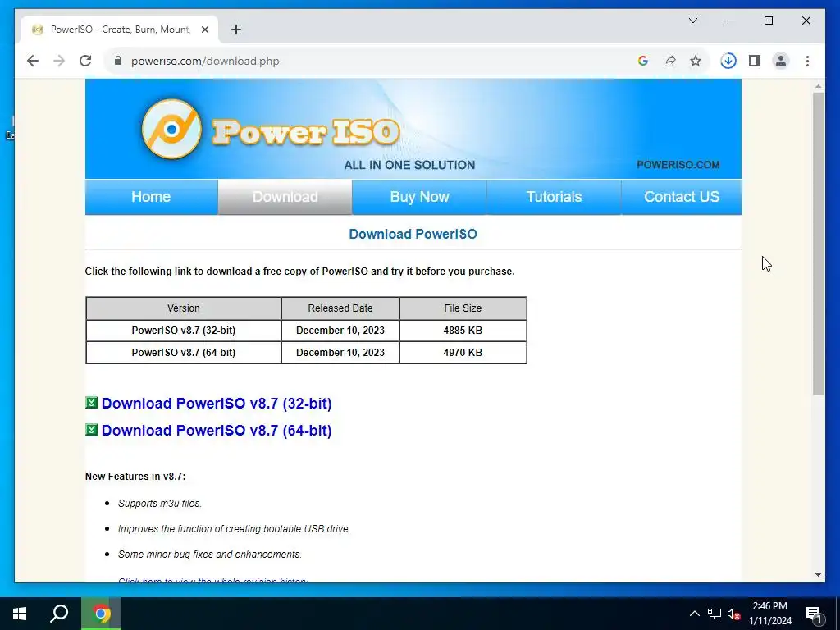Click the browser forward arrow
The image size is (840, 630).
pos(59,61)
